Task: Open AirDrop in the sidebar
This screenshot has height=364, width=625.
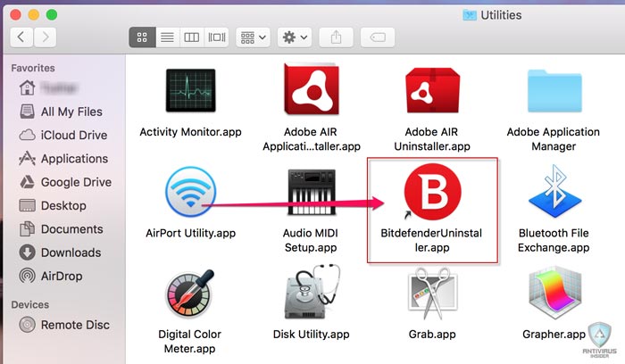Action: (51, 276)
